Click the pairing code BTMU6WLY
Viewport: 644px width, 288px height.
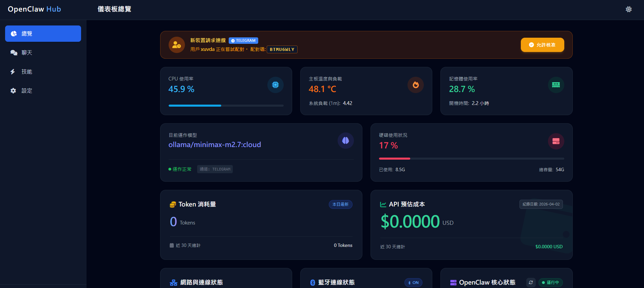[282, 50]
